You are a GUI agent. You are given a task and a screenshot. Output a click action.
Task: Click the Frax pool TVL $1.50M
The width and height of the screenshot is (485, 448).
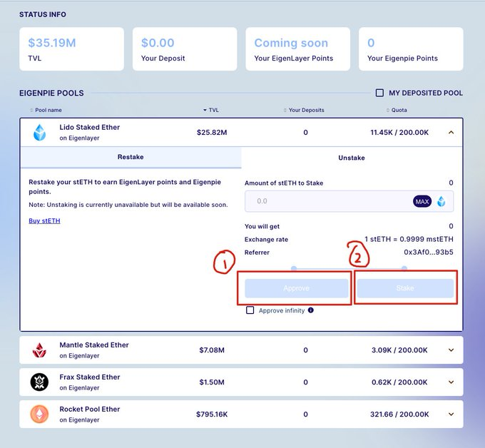coord(212,382)
